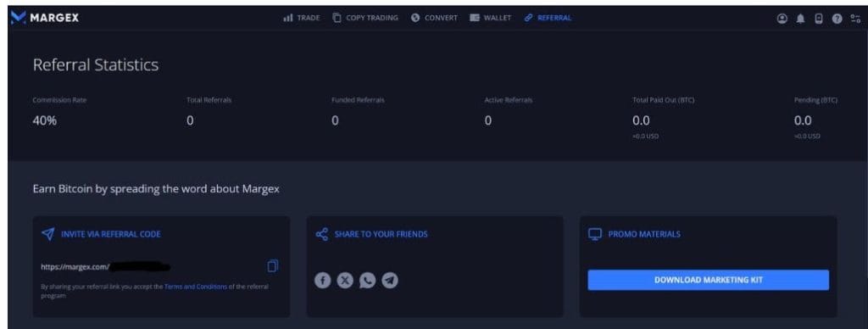Screen dimensions: 868x329
Task: Click the Pending (BTC) label
Action: click(815, 100)
